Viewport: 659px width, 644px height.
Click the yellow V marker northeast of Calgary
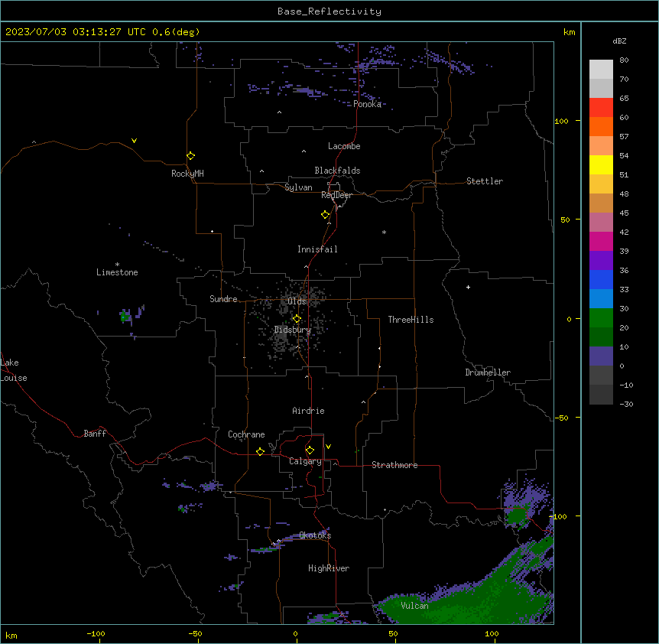(328, 447)
